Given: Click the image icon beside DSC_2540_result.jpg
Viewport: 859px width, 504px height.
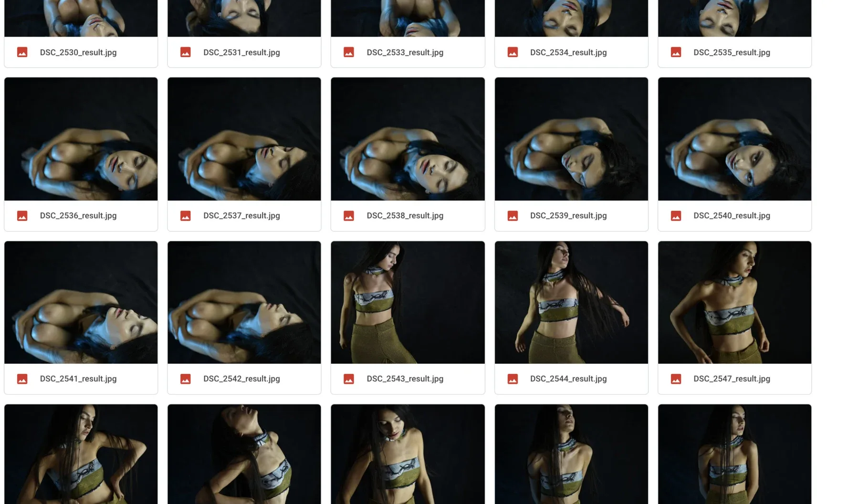Looking at the screenshot, I should pyautogui.click(x=676, y=216).
